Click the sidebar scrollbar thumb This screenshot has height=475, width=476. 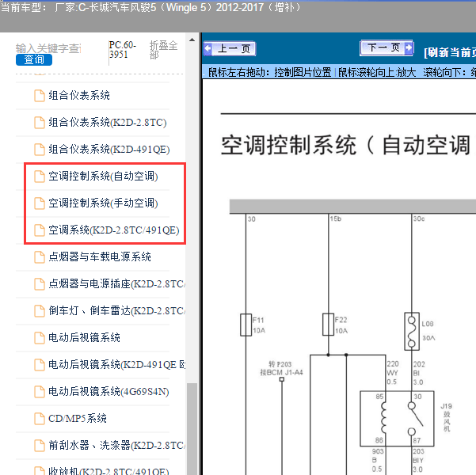point(192,429)
